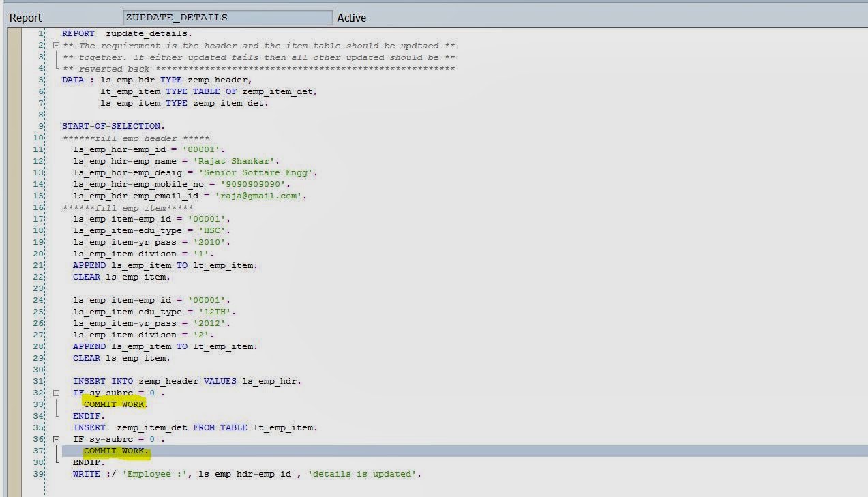Click the START-OF-SELECTION keyword

coord(113,126)
